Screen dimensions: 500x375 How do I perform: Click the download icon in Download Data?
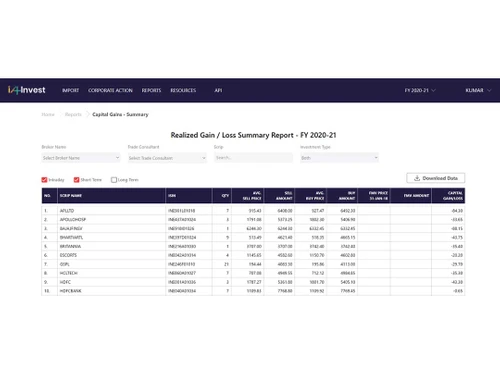417,178
